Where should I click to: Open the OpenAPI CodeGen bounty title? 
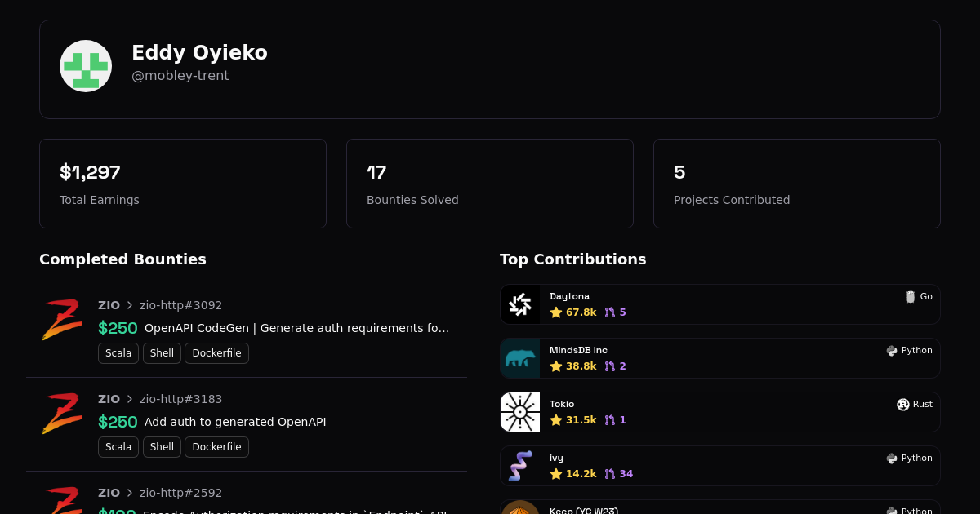tap(296, 328)
